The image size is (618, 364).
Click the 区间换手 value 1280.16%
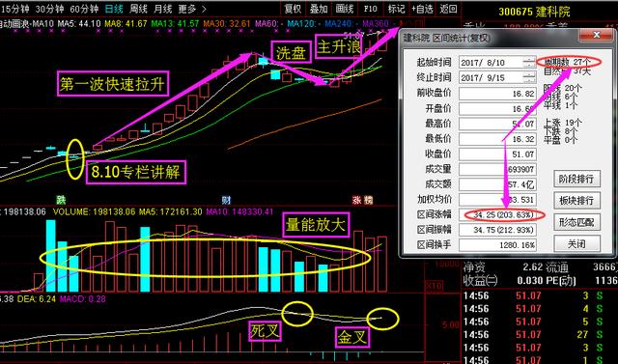(x=497, y=245)
